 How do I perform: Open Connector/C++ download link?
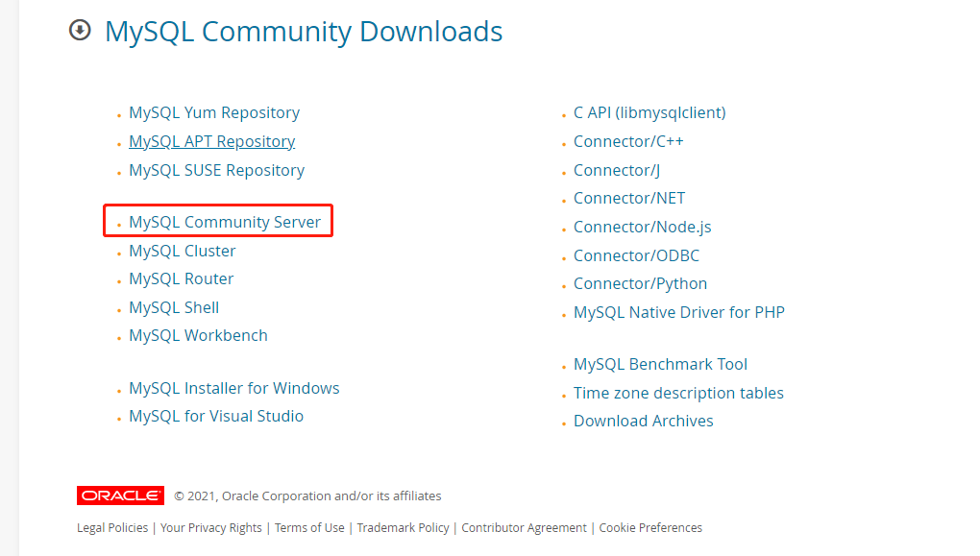coord(628,141)
